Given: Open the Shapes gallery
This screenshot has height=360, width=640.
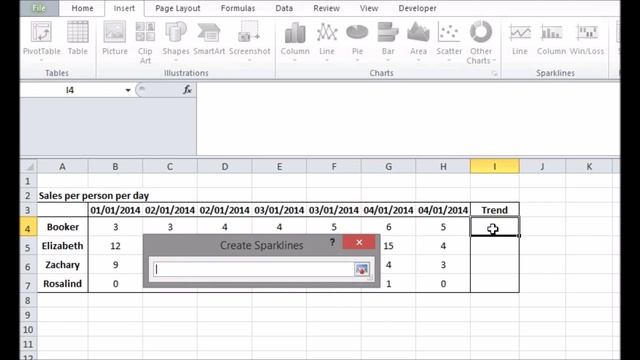Looking at the screenshot, I should click(176, 41).
